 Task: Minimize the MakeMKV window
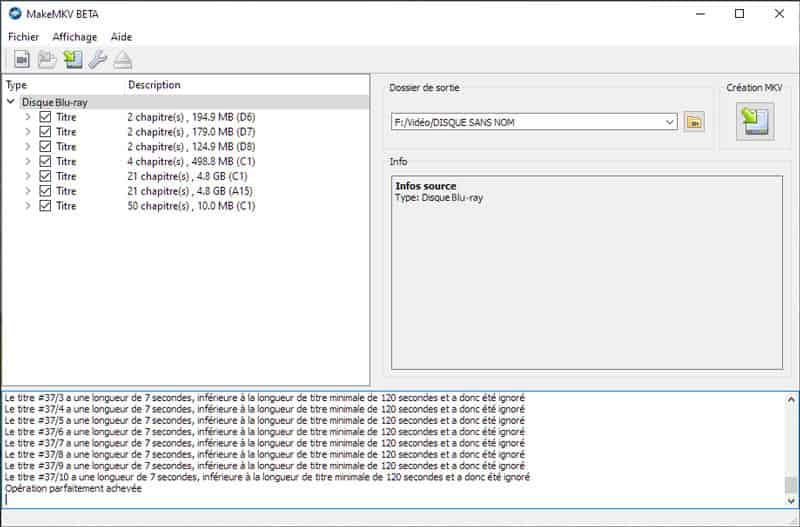click(701, 14)
